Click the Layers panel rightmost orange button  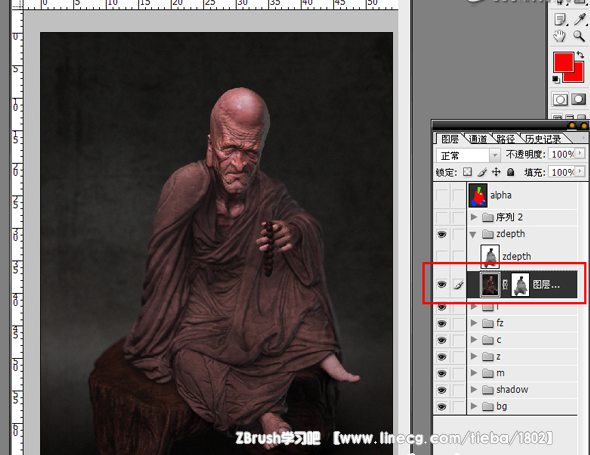[584, 125]
